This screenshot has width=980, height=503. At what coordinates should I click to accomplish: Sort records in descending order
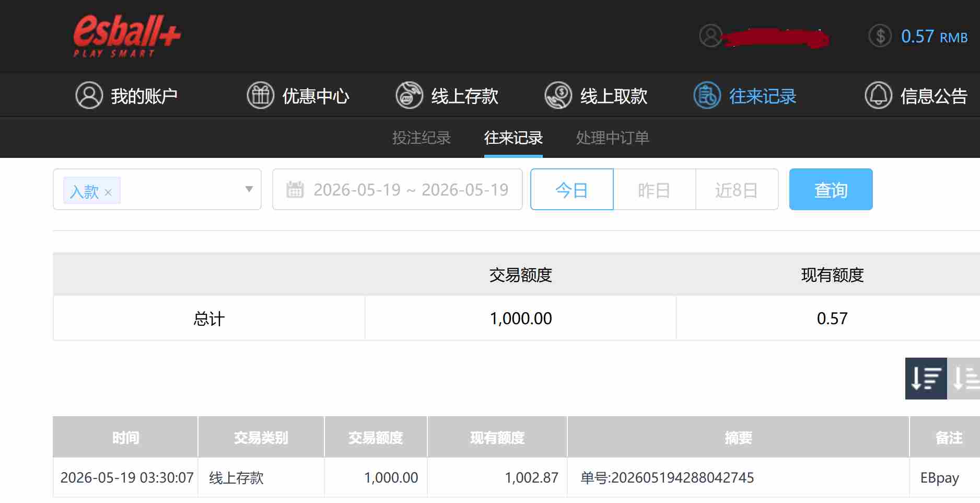(x=926, y=379)
